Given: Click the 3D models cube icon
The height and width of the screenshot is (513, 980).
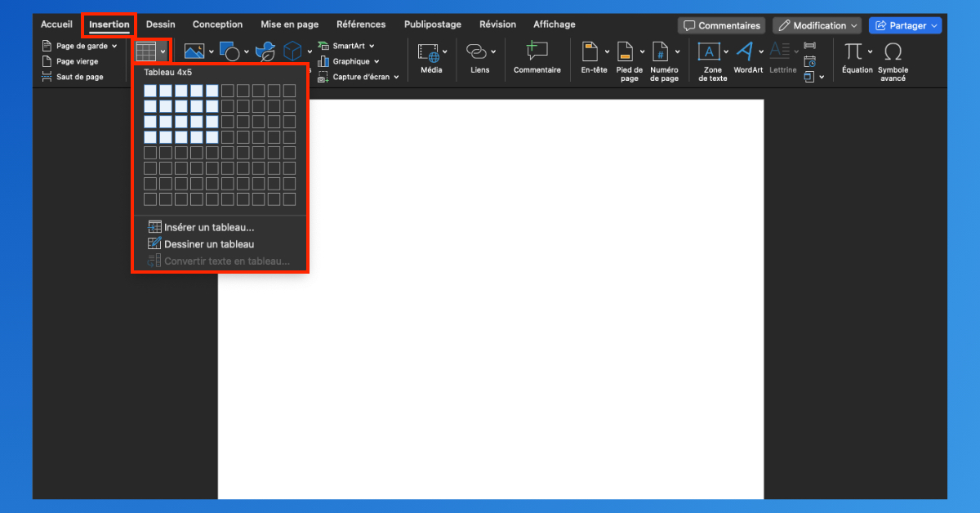Looking at the screenshot, I should [292, 52].
